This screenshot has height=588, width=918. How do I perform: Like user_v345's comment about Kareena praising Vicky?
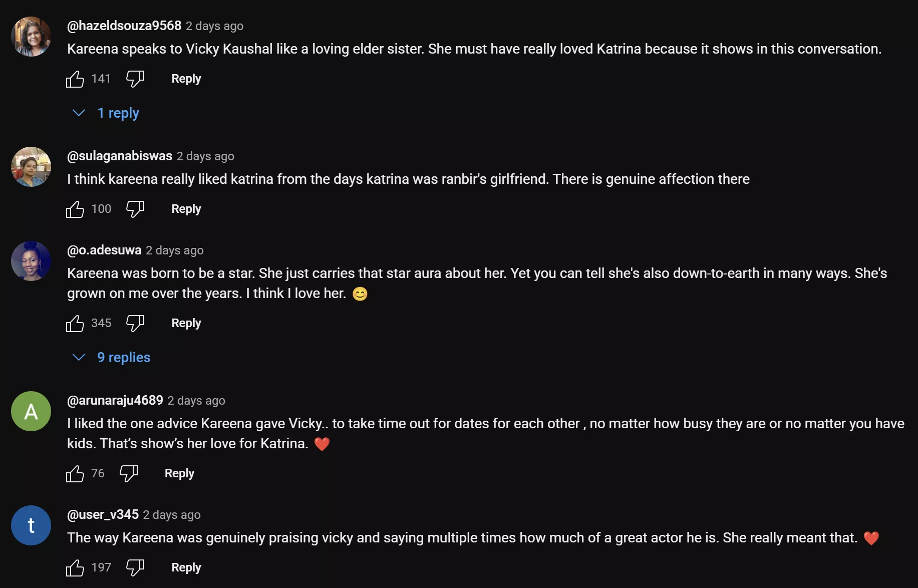(75, 567)
